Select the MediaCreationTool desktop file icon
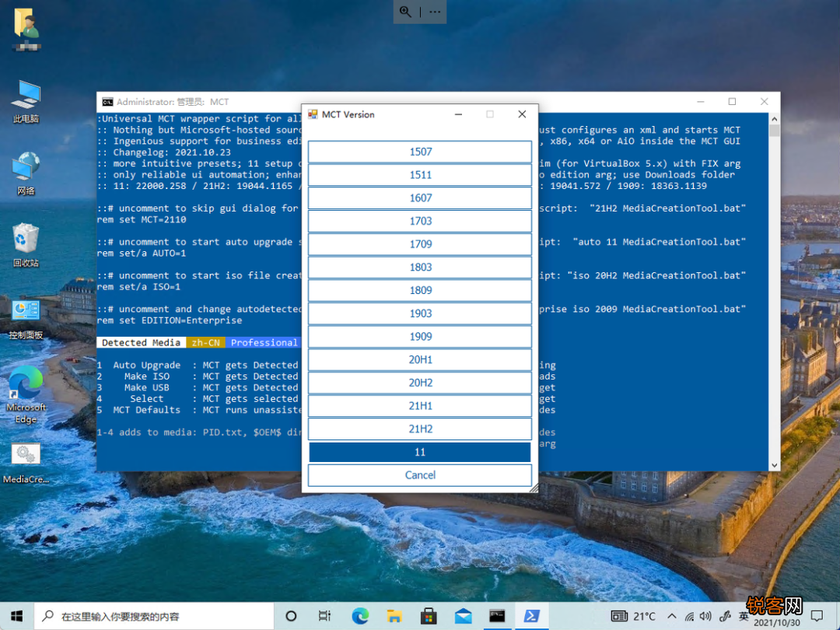The width and height of the screenshot is (840, 630). tap(26, 464)
